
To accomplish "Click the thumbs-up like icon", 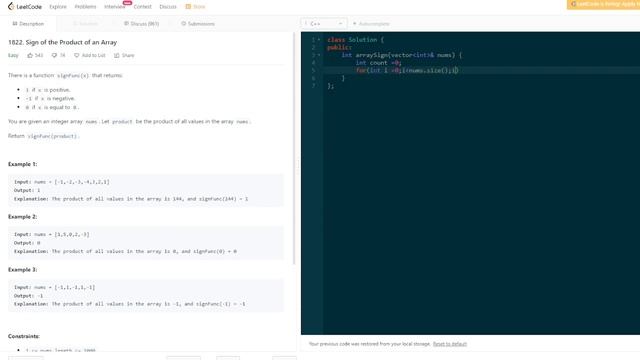I will tap(30, 55).
